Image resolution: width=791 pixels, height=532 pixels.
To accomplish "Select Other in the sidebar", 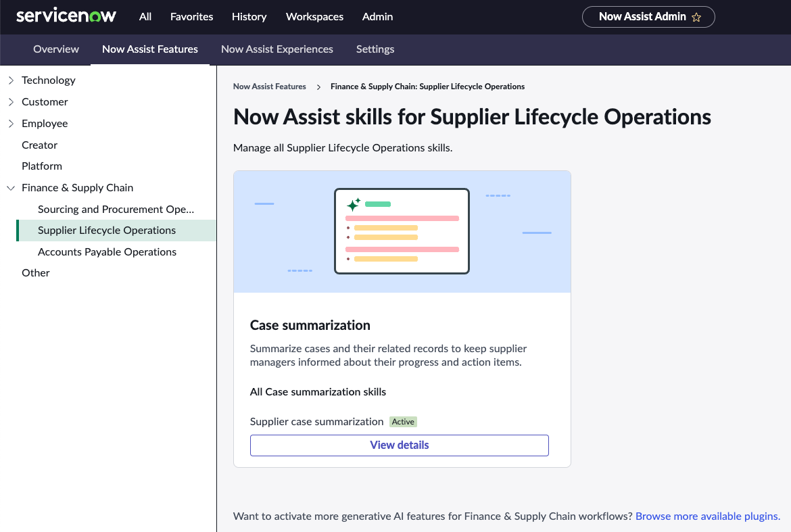I will point(35,273).
